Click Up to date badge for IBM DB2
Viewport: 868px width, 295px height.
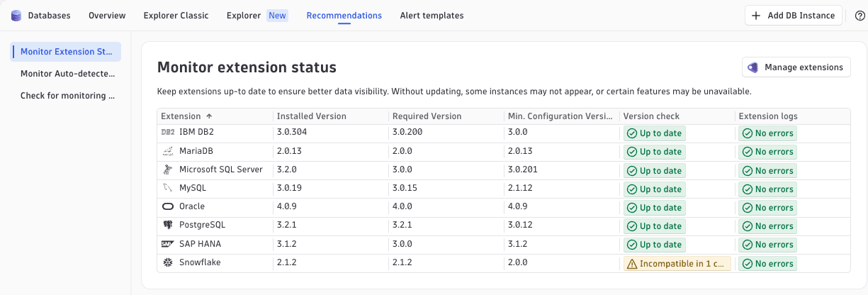click(x=654, y=133)
